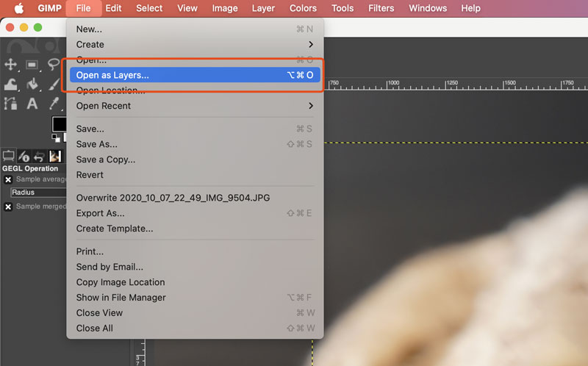Image resolution: width=588 pixels, height=366 pixels.
Task: Open the Windows menu
Action: (x=428, y=8)
